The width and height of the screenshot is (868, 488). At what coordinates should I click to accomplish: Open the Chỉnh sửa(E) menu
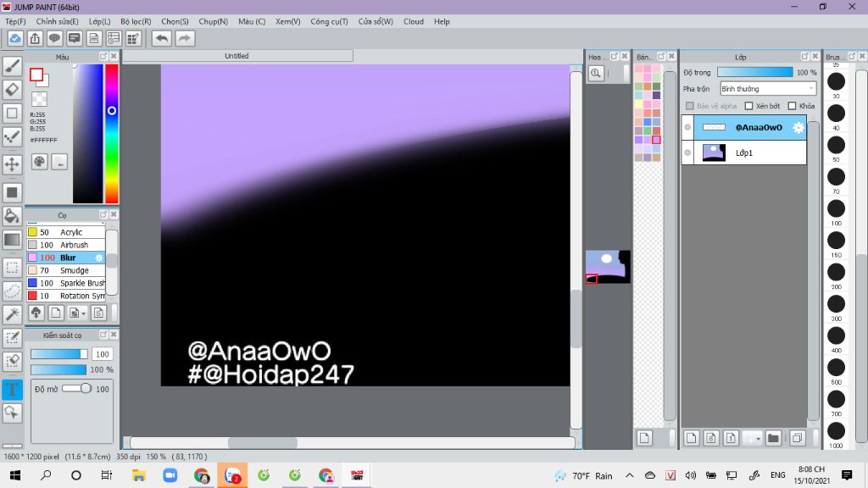click(x=57, y=21)
